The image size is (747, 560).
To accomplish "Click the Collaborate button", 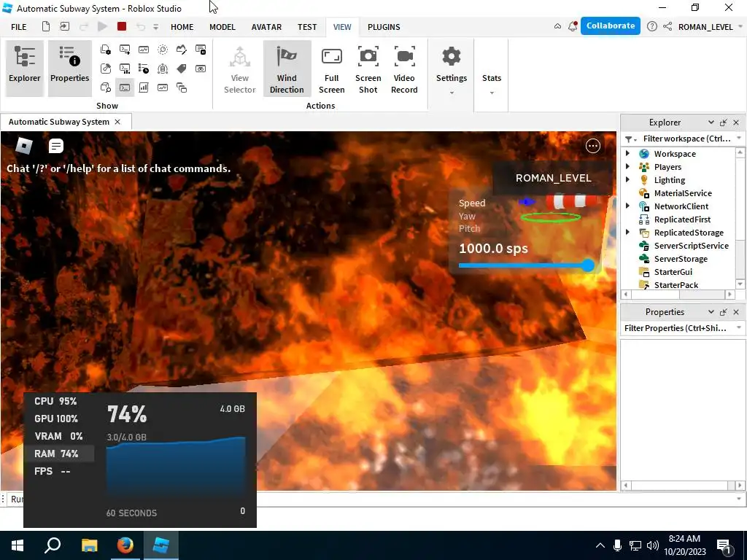I will (611, 26).
